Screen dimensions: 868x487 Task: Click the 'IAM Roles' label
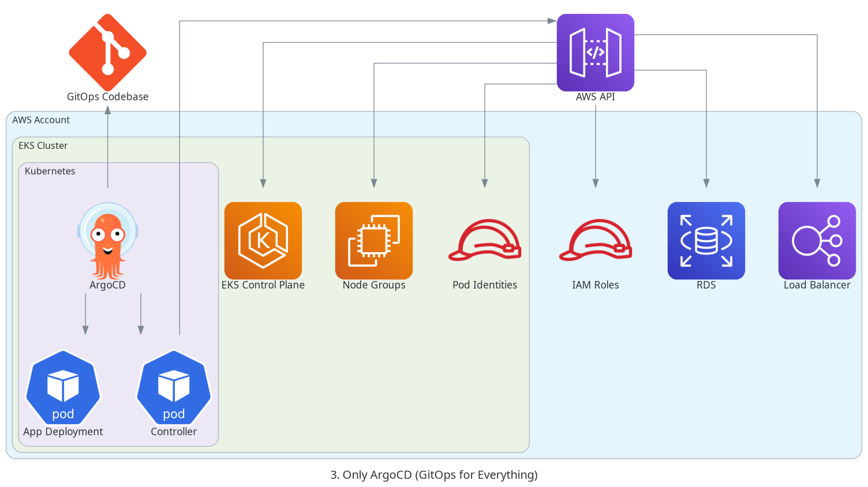(596, 285)
